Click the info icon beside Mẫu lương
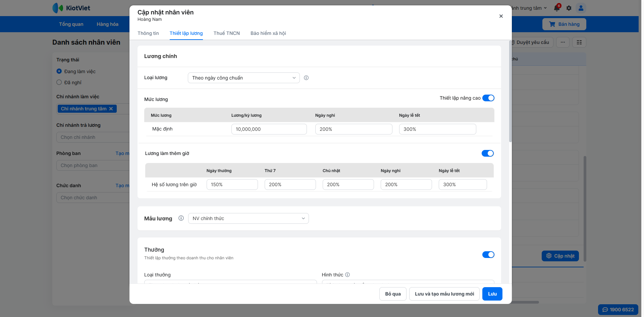Viewport: 644px width, 317px height. point(181,218)
